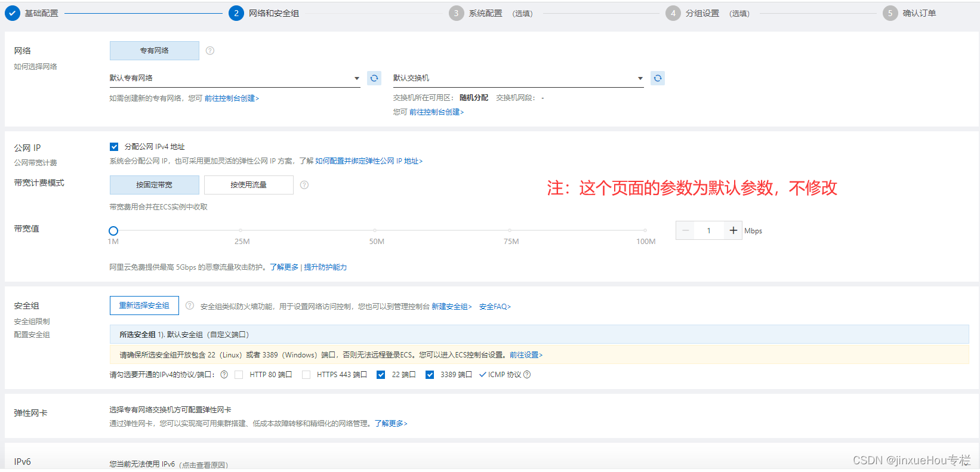Image resolution: width=980 pixels, height=472 pixels.
Task: Click the help icon next to 重新选择安全组
Action: (x=190, y=306)
